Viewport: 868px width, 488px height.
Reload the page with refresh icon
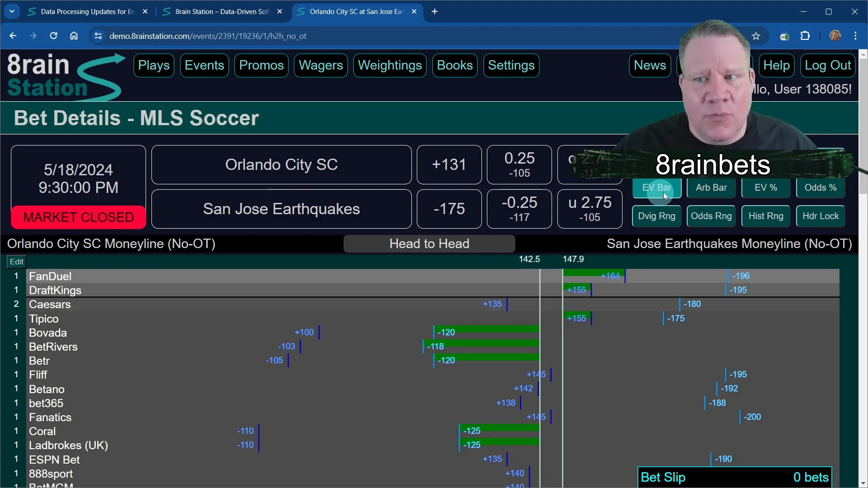53,36
